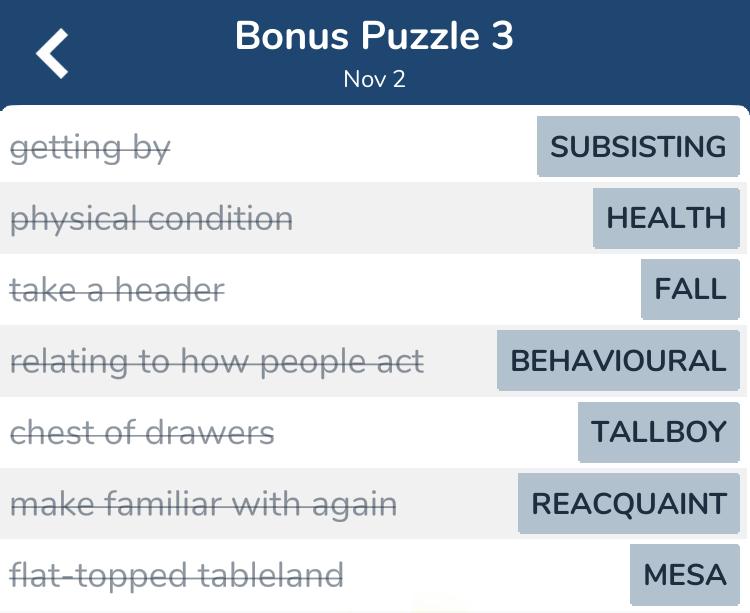Click empty space beside FALL row
This screenshot has height=613, width=750.
pyautogui.click(x=430, y=289)
